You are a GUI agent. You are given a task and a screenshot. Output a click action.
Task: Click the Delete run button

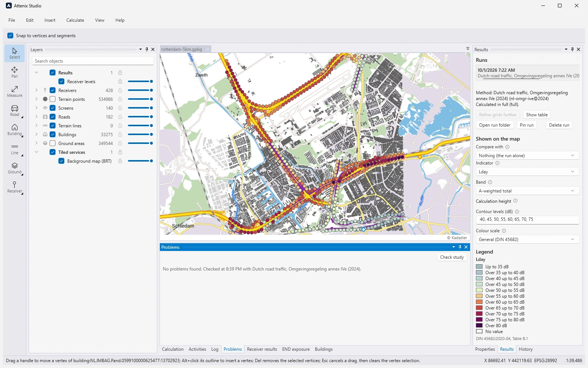[559, 125]
